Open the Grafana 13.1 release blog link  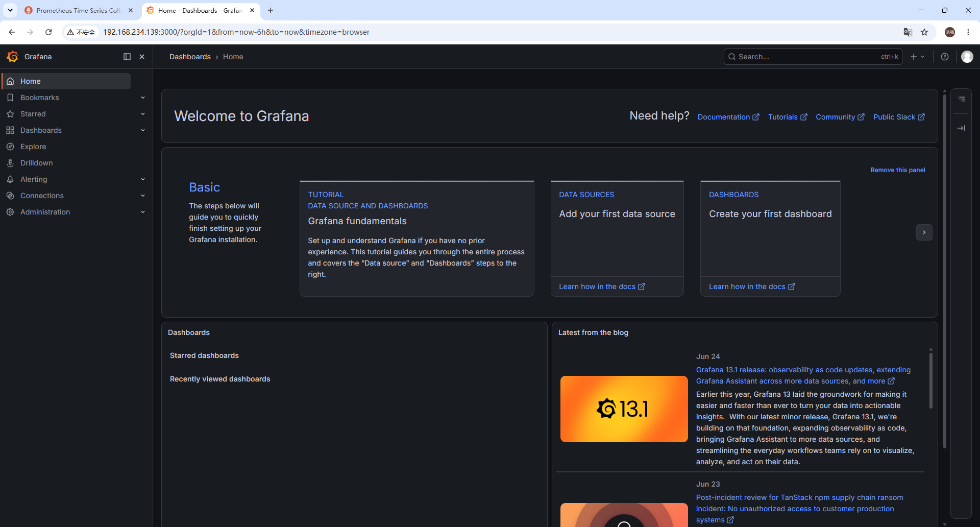803,375
